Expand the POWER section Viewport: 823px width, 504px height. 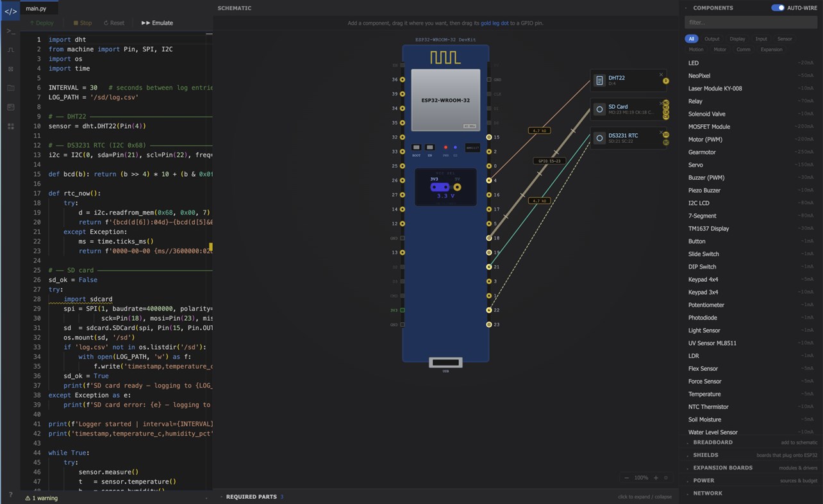tap(751, 480)
